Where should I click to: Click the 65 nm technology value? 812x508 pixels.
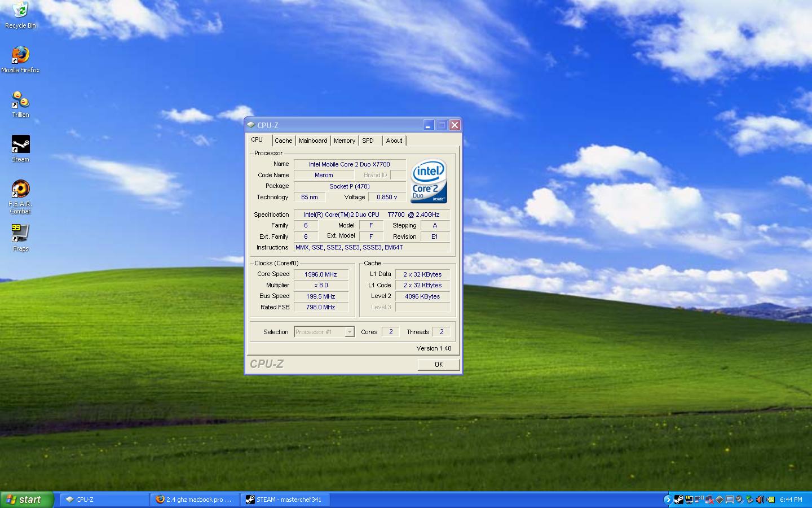tap(310, 197)
